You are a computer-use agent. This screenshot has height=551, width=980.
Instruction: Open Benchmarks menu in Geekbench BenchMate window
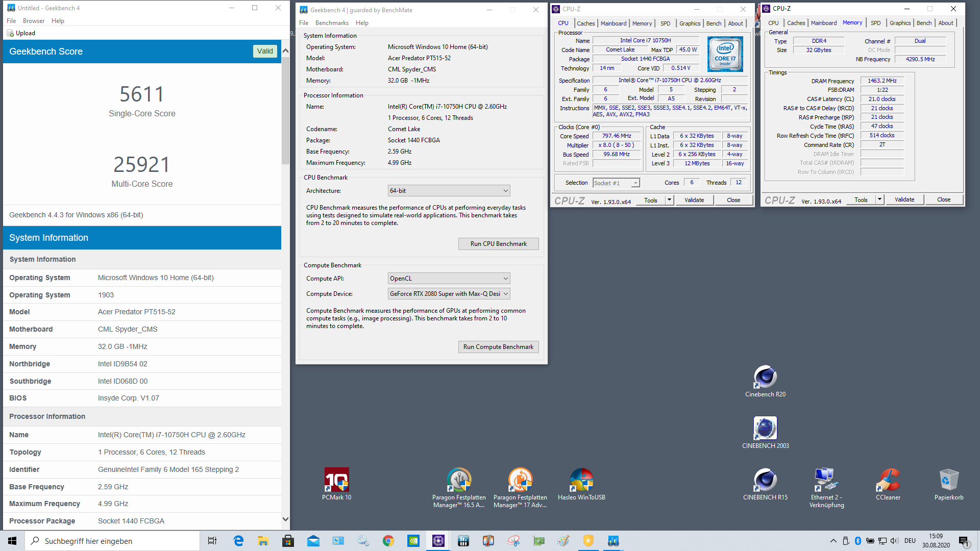coord(332,23)
